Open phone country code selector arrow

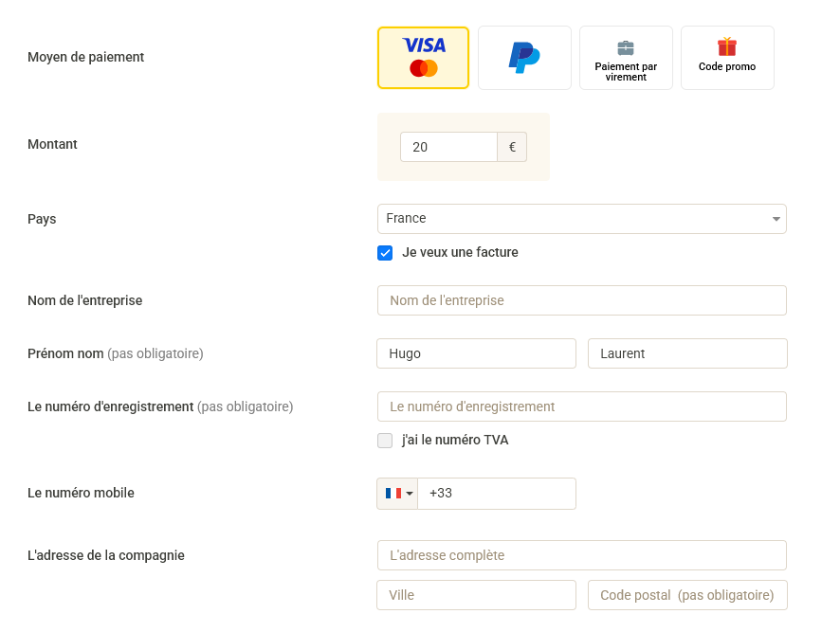[410, 494]
